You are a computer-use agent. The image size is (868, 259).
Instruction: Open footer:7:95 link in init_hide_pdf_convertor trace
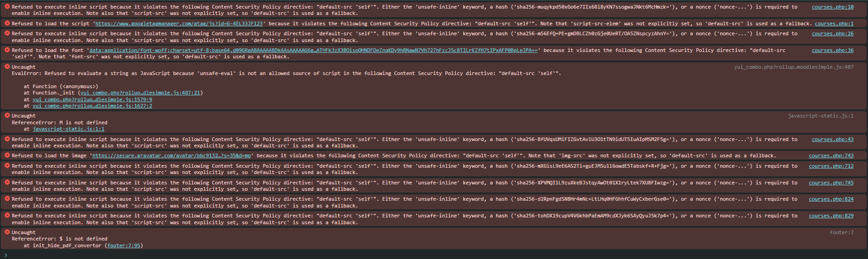click(x=124, y=246)
